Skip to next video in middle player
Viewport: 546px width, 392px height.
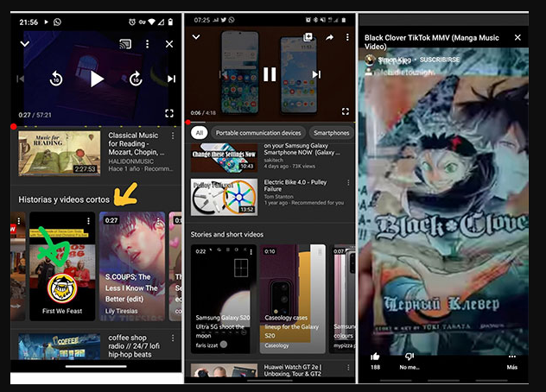tap(316, 74)
